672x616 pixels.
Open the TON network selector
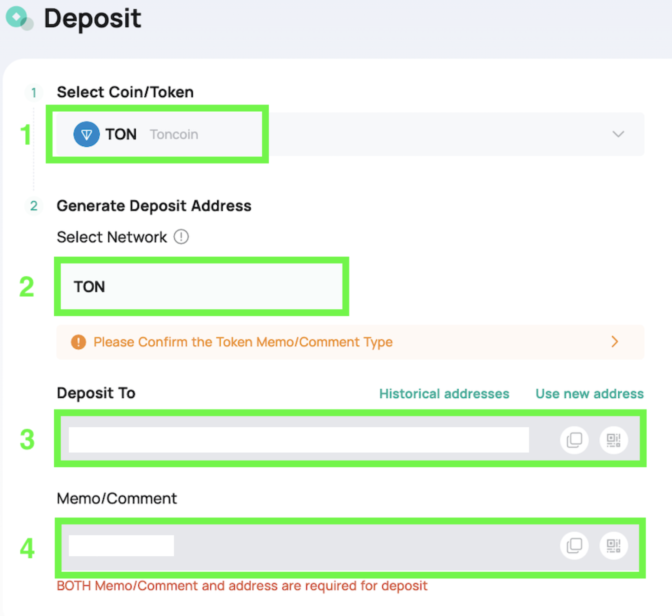click(202, 287)
